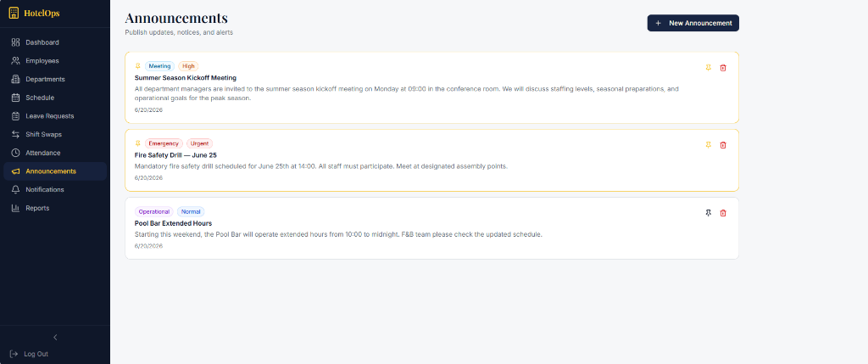Create a New Announcement
The height and width of the screenshot is (364, 868).
[693, 23]
